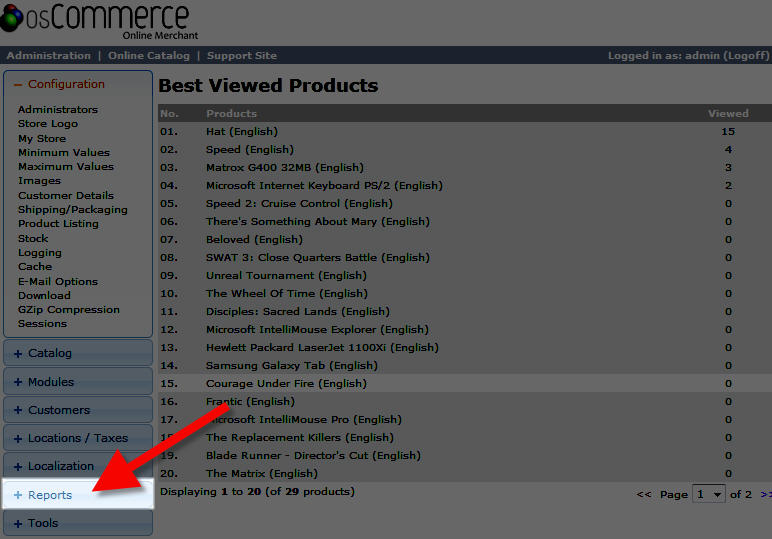This screenshot has width=772, height=539.
Task: Collapse the Configuration section
Action: point(66,85)
